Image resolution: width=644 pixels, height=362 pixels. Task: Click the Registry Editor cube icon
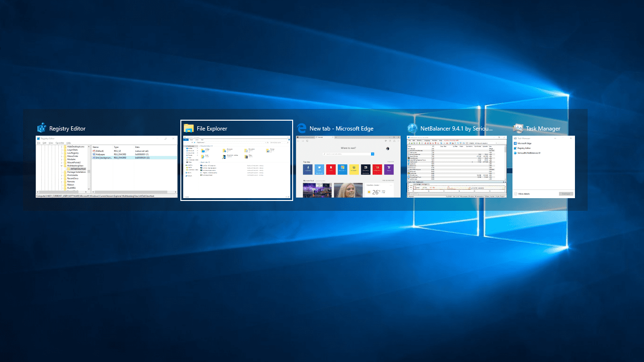[42, 128]
